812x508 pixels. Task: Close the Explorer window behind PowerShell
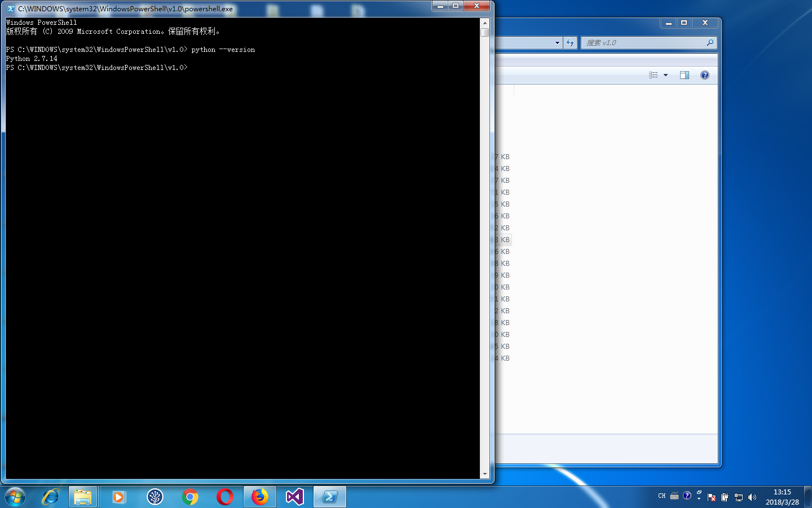tap(705, 23)
